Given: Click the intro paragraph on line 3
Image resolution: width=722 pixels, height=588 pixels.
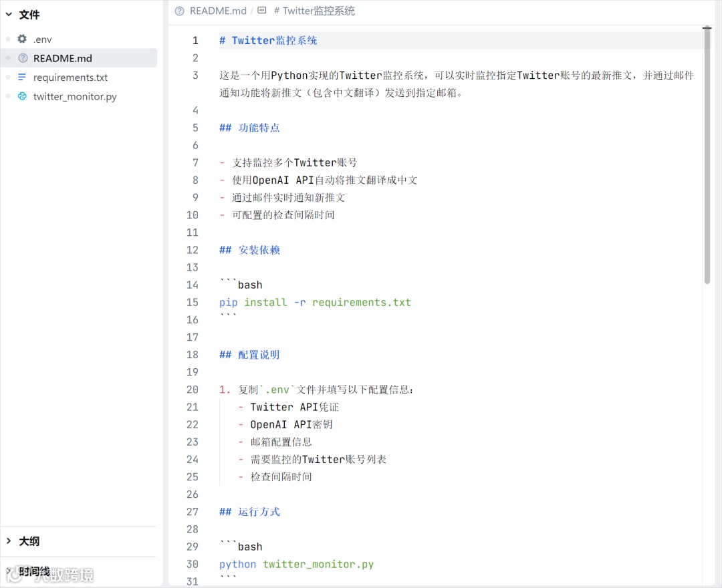Looking at the screenshot, I should (x=457, y=84).
